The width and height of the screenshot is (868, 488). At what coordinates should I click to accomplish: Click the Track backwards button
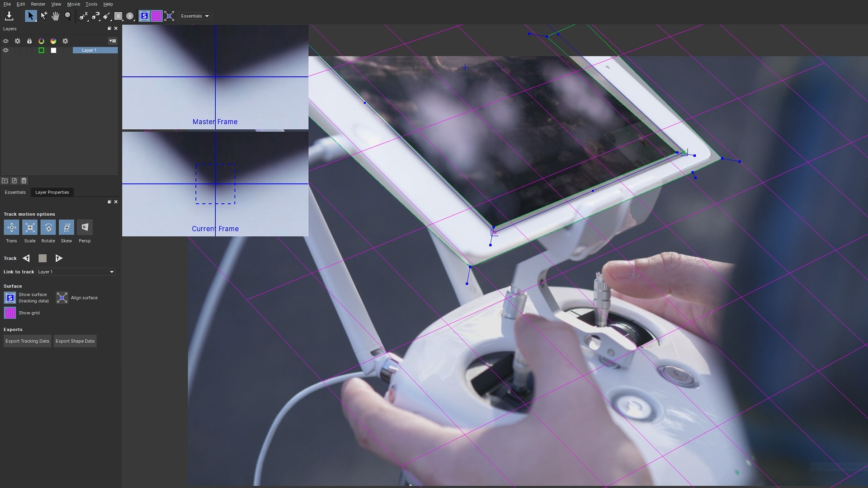pos(26,258)
